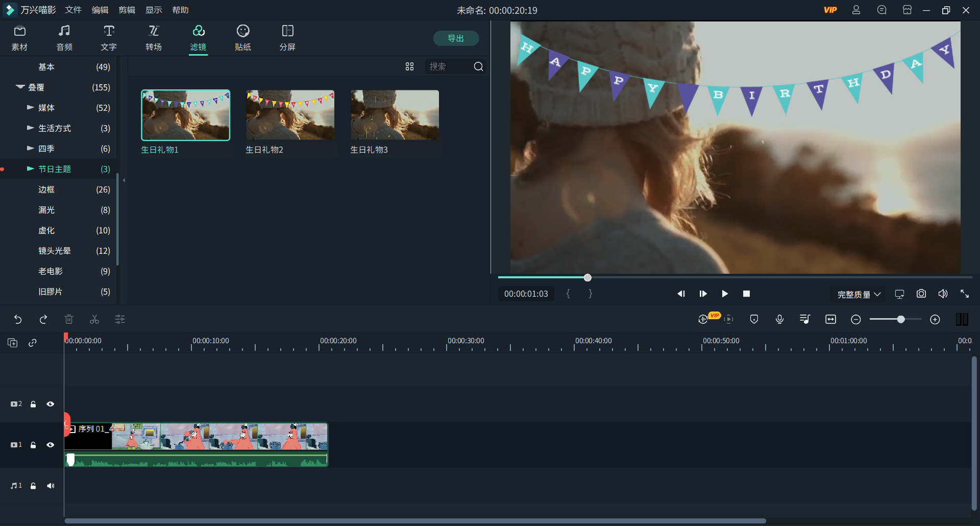Open the 剪辑 menu
This screenshot has width=980, height=526.
[127, 10]
